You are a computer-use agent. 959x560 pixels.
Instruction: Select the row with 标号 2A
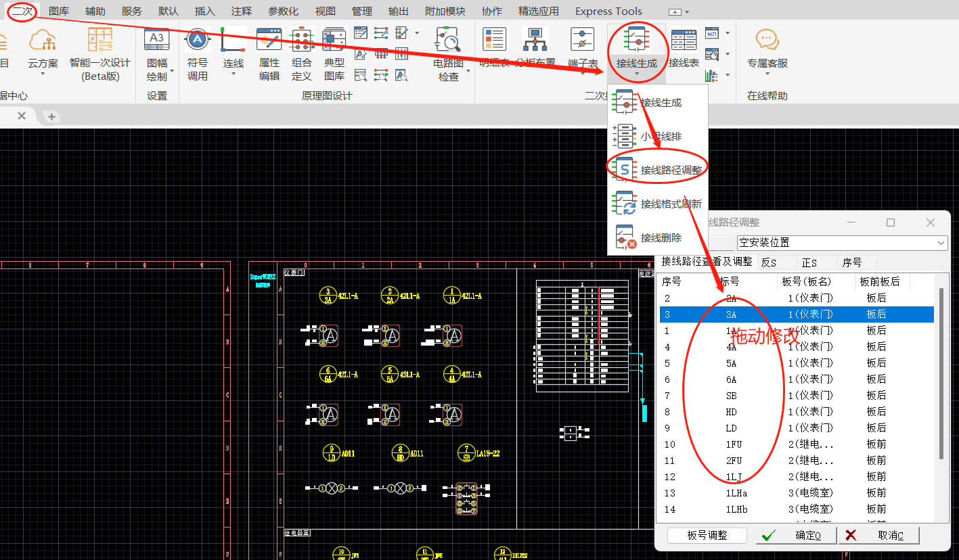[x=797, y=298]
